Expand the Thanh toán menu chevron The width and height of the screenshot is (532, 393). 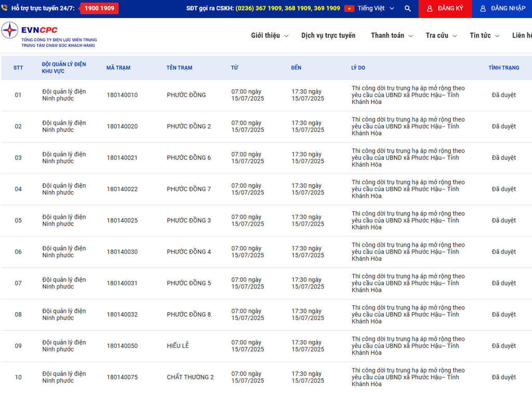tap(410, 36)
